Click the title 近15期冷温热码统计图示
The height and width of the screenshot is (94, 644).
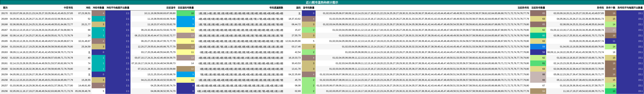point(322,2)
